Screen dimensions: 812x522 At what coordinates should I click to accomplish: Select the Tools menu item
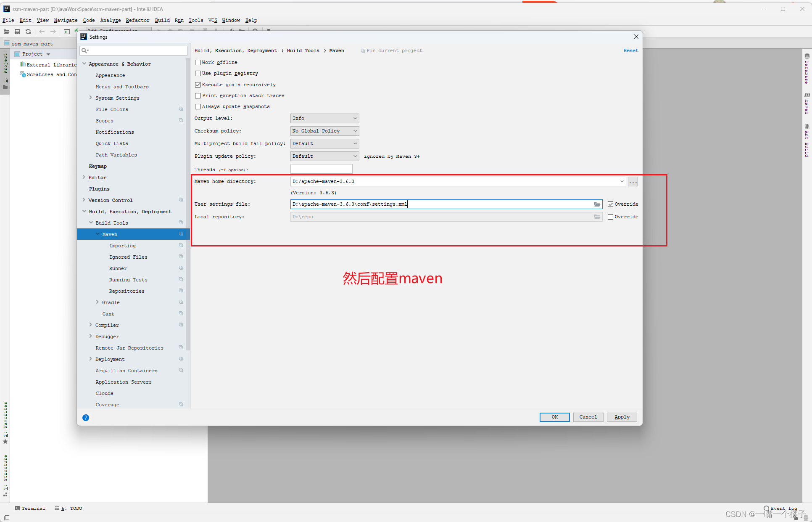point(195,19)
